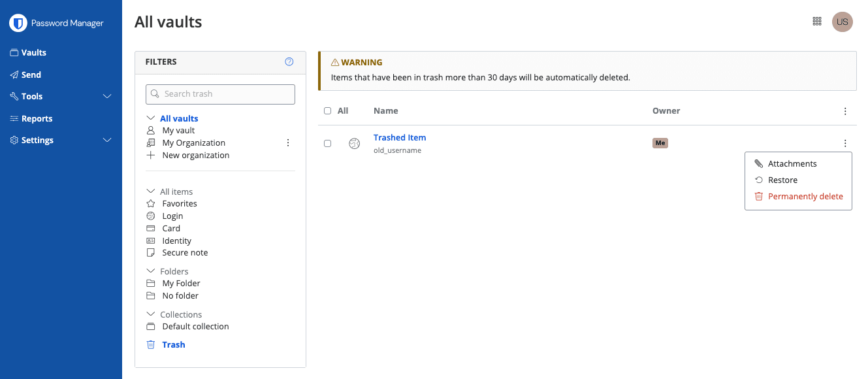This screenshot has height=379, width=868.
Task: Open the app switcher grid icon
Action: click(816, 22)
